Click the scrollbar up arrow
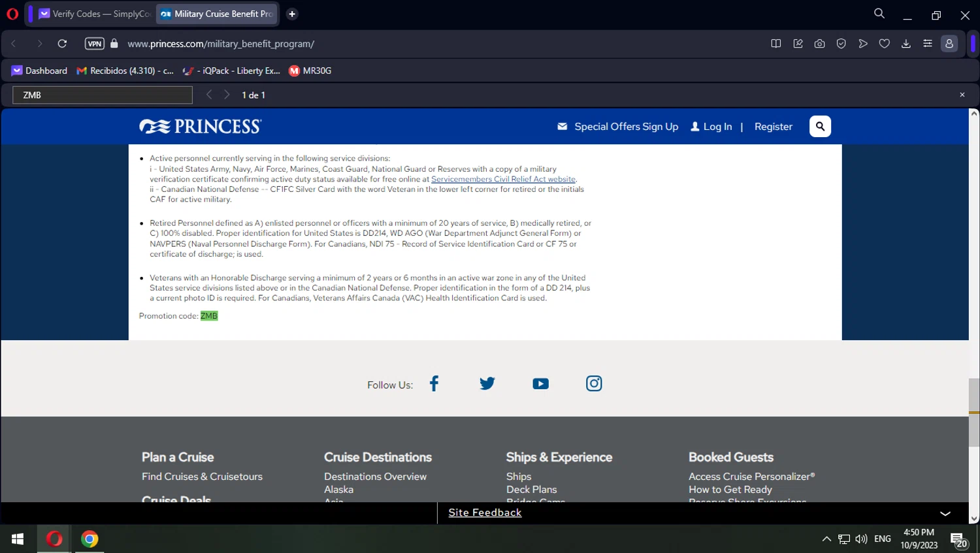The width and height of the screenshot is (980, 553). 974,114
